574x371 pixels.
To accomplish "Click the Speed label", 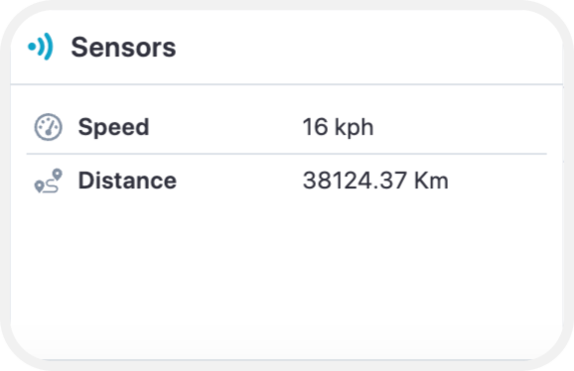I will click(x=113, y=127).
